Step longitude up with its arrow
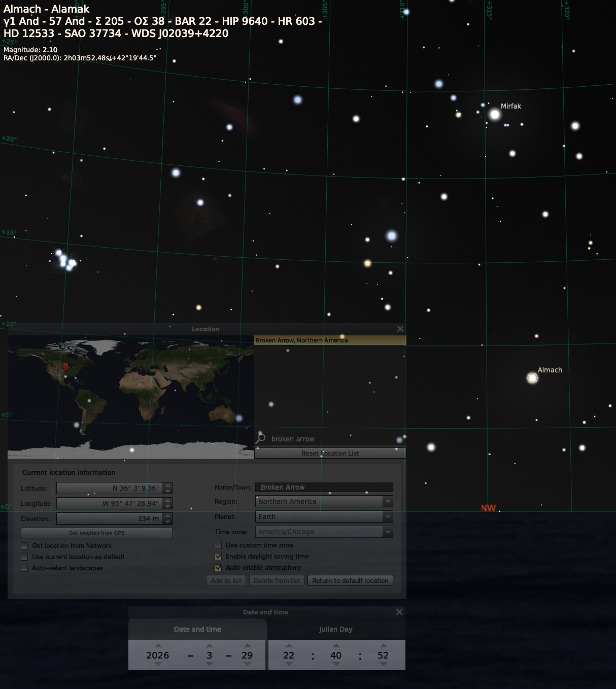The height and width of the screenshot is (689, 616). (x=168, y=500)
